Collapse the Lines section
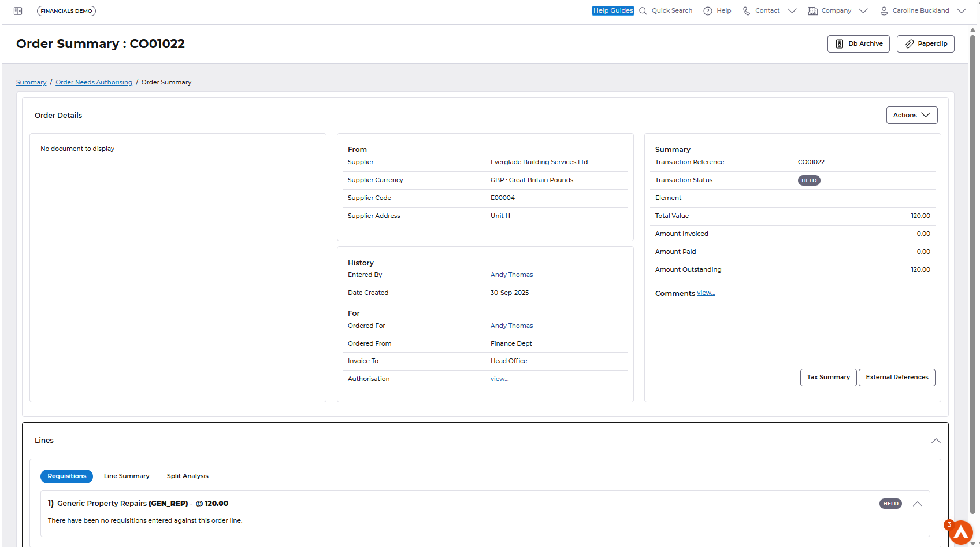 click(x=936, y=441)
